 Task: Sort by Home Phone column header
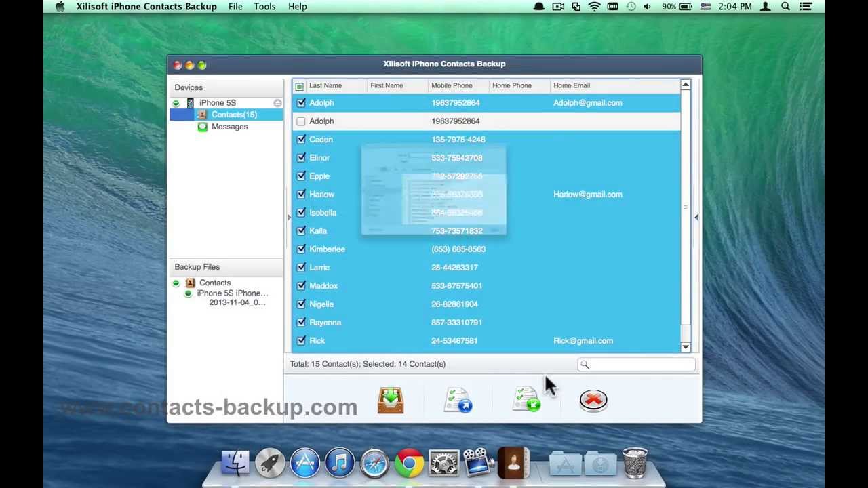pyautogui.click(x=512, y=86)
